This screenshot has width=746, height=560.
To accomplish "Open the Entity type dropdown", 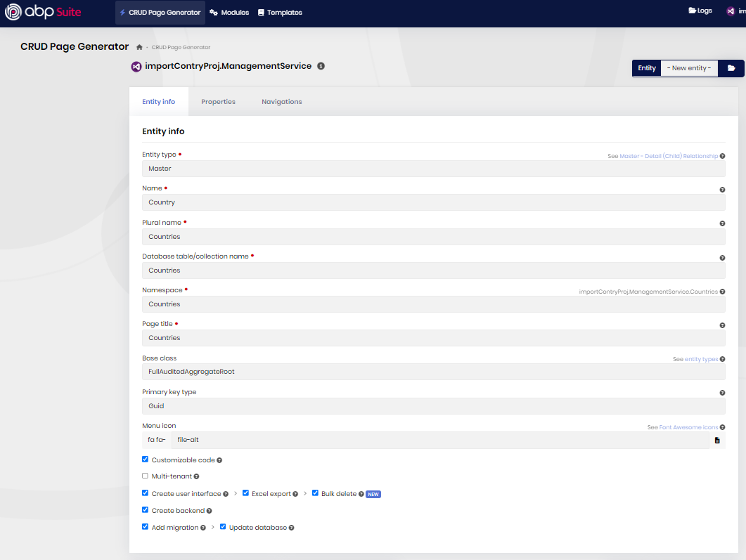I will pyautogui.click(x=433, y=169).
